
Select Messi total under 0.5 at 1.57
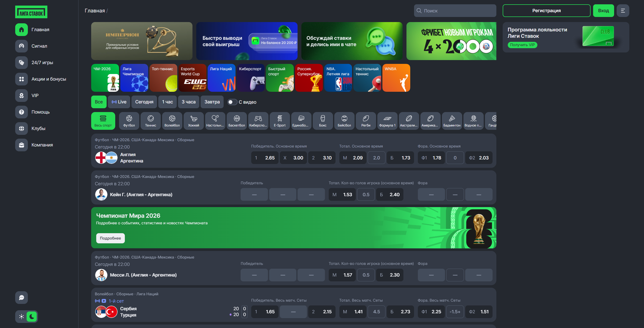[x=342, y=275]
